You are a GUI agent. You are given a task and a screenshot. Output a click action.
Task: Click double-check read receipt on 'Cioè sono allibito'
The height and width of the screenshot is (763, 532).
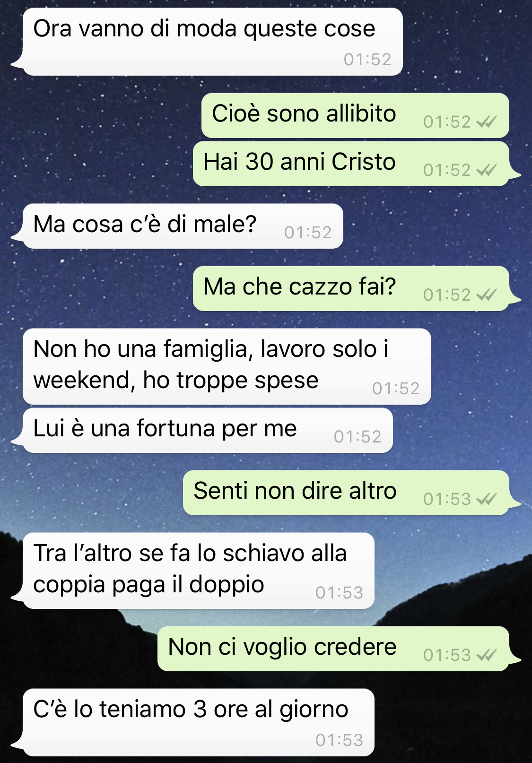(x=486, y=122)
